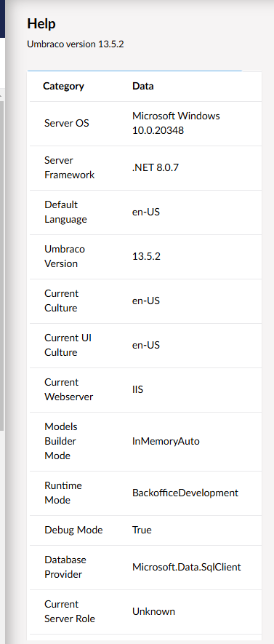Click the Models Builder Mode label
This screenshot has height=644, width=274.
click(61, 441)
